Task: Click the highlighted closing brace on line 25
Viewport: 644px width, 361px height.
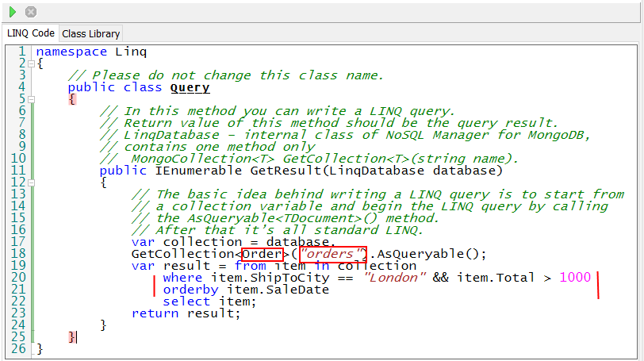Action: pos(72,336)
